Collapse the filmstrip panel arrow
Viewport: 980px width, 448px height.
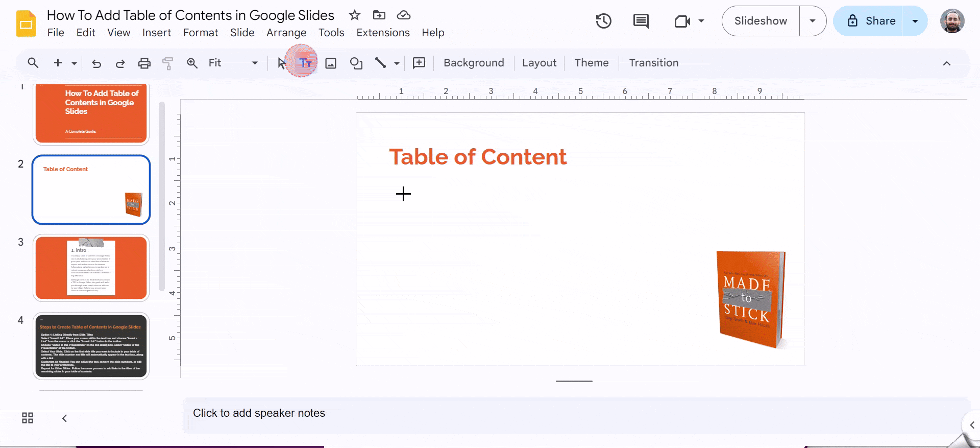[64, 418]
